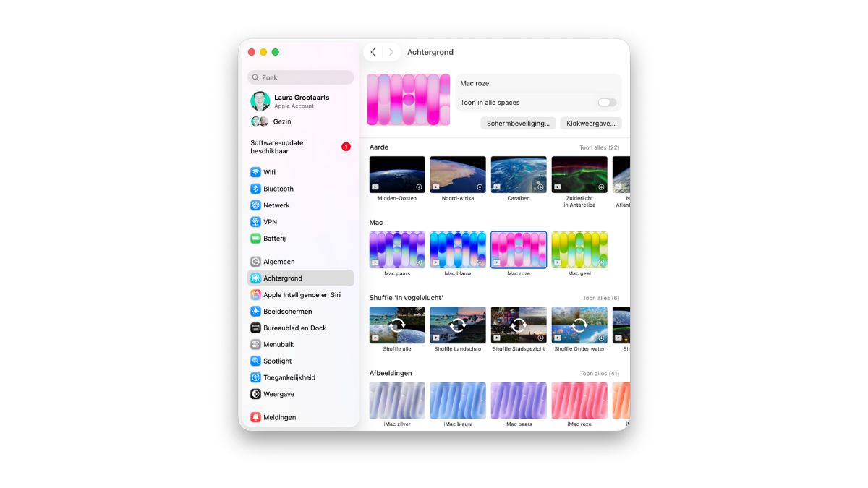Navigate back with the left chevron
868x488 pixels.
373,52
